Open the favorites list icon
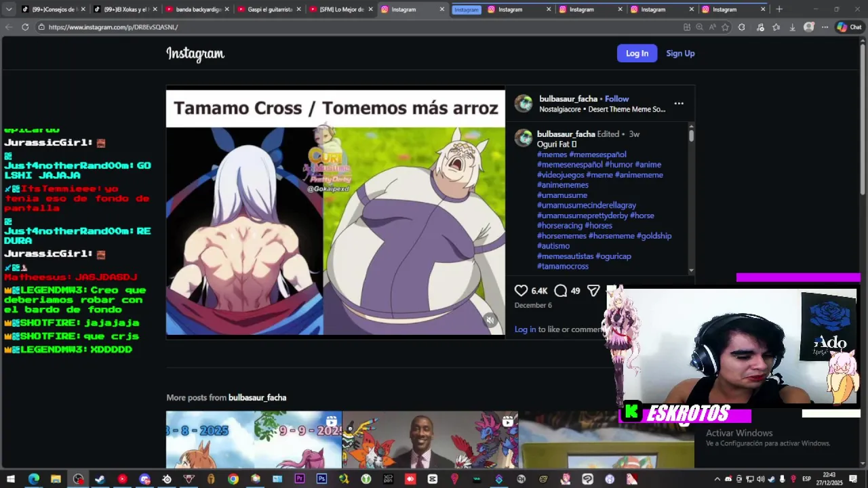This screenshot has width=868, height=488. point(776,27)
